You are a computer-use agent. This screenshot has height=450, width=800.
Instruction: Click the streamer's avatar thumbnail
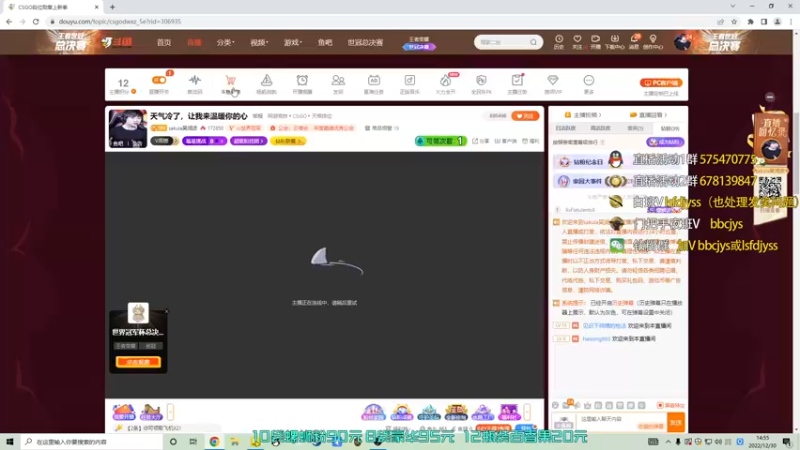pyautogui.click(x=128, y=129)
